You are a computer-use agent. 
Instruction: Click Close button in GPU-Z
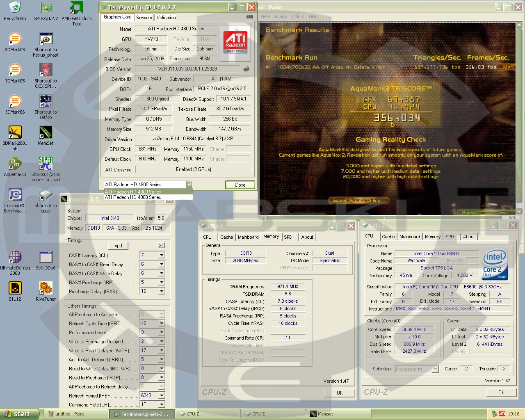[240, 185]
